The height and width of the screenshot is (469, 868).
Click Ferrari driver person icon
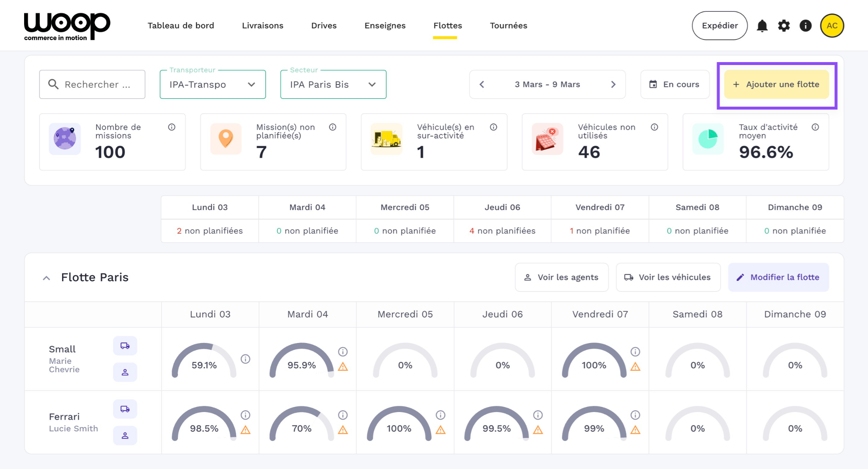125,435
